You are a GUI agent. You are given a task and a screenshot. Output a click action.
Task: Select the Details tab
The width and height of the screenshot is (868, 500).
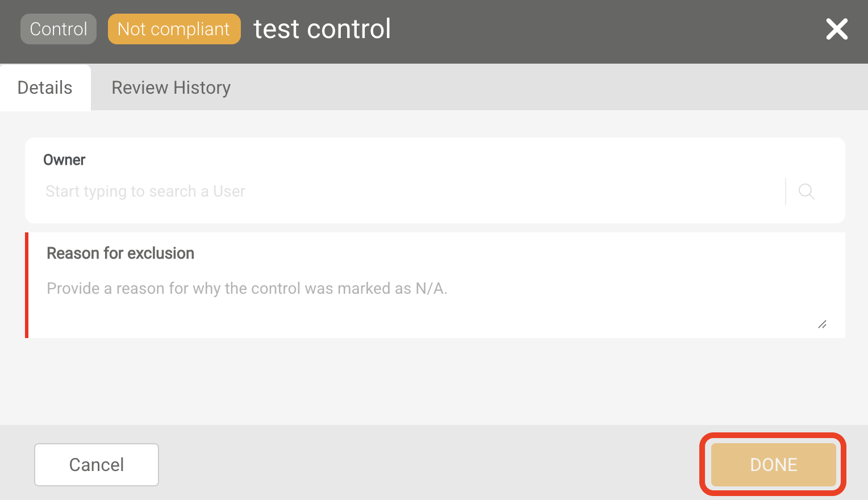pyautogui.click(x=45, y=88)
